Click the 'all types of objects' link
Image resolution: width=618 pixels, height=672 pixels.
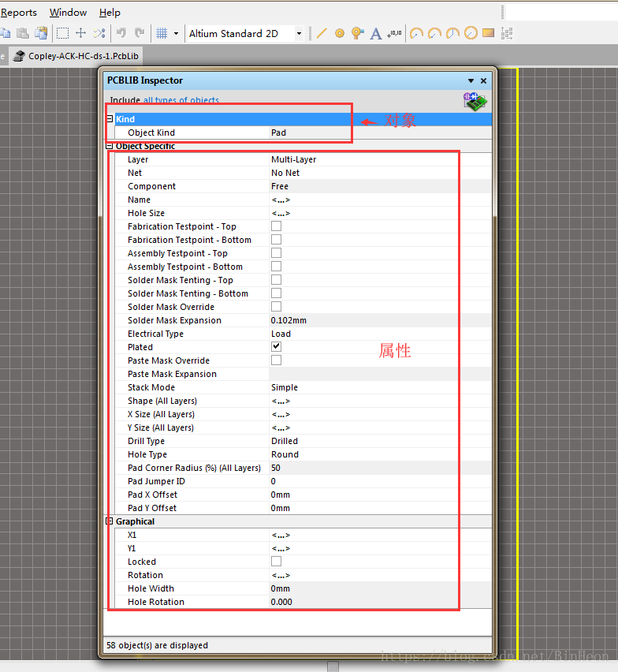pyautogui.click(x=181, y=100)
